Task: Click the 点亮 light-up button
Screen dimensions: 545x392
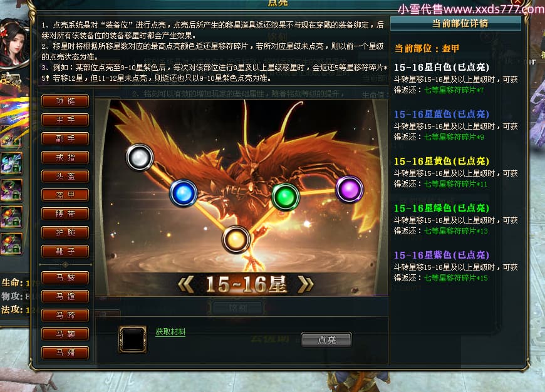Action: pyautogui.click(x=326, y=339)
